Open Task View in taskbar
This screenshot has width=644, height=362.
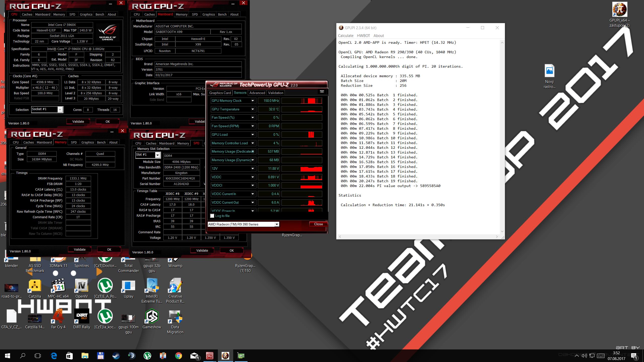[38, 356]
